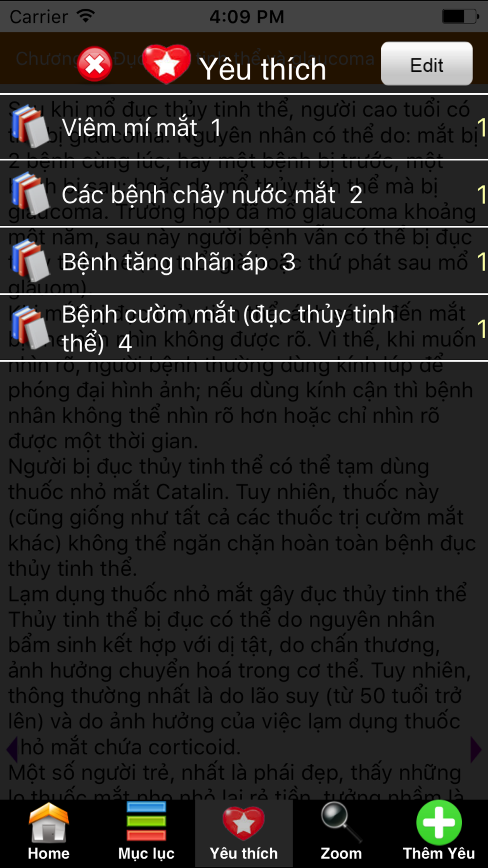The height and width of the screenshot is (868, 488).
Task: Tap page number beside Viêm mí mắt row
Action: pos(482,127)
